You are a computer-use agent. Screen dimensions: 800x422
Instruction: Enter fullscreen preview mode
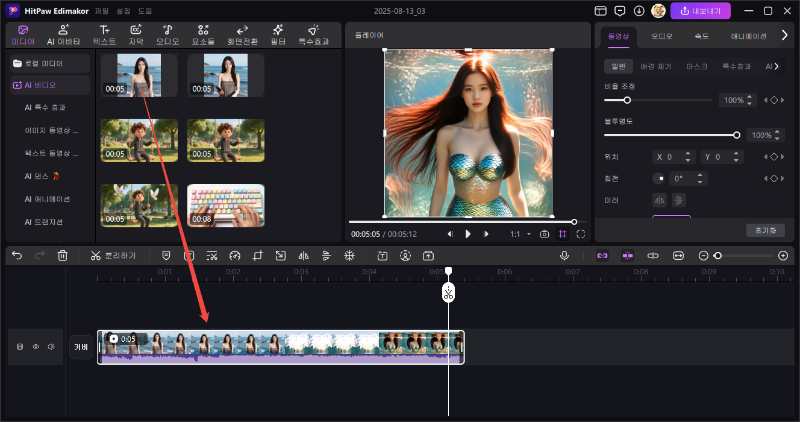[580, 234]
